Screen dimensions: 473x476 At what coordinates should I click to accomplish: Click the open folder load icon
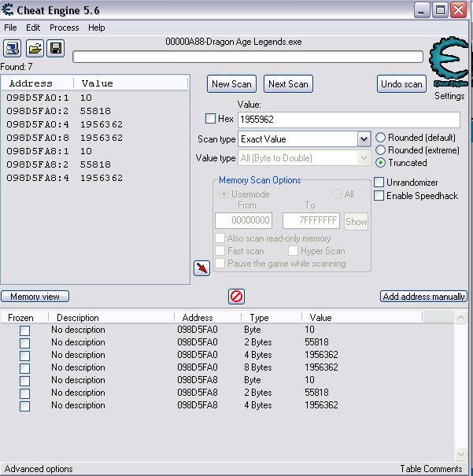[x=35, y=48]
